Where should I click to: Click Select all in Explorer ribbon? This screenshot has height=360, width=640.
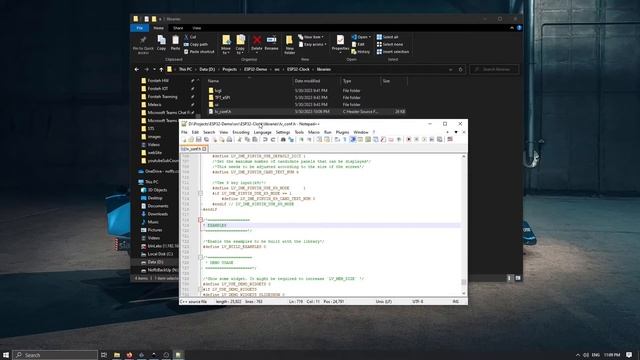[387, 37]
